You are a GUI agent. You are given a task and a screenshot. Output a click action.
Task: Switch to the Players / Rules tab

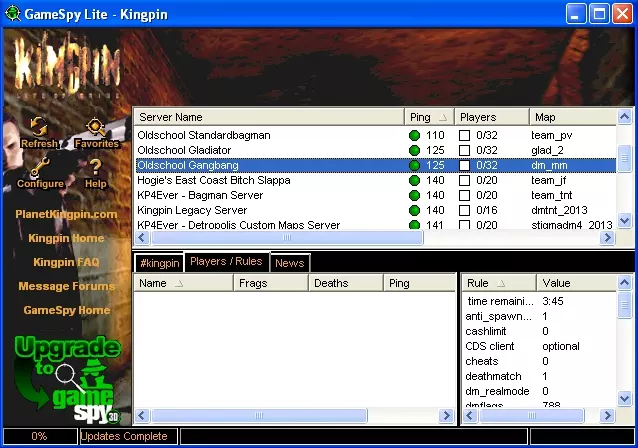coord(226,262)
